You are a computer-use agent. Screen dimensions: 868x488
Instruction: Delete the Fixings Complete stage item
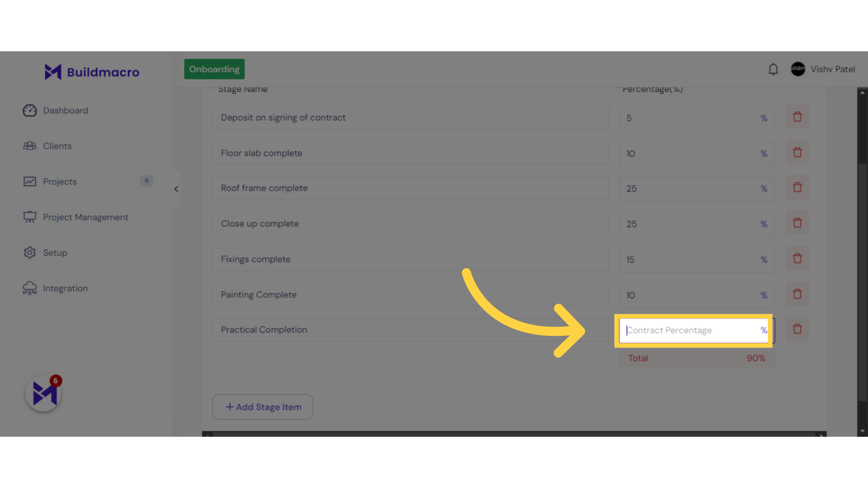tap(797, 258)
